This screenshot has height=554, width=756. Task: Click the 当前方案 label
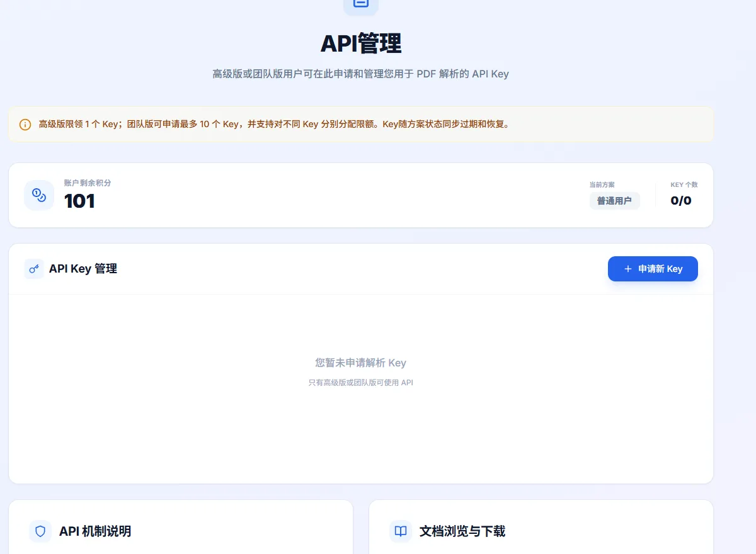(x=602, y=185)
